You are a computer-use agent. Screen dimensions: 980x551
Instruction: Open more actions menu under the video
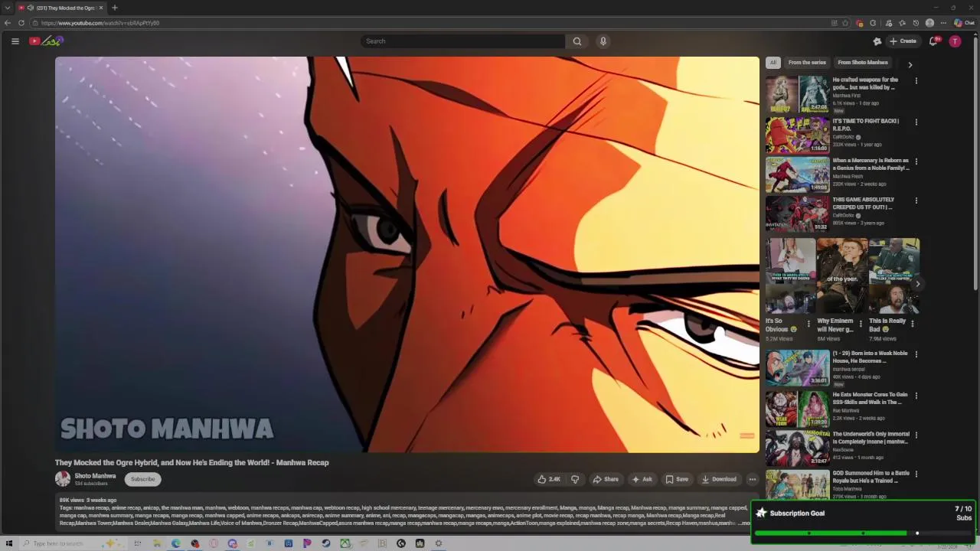(753, 479)
